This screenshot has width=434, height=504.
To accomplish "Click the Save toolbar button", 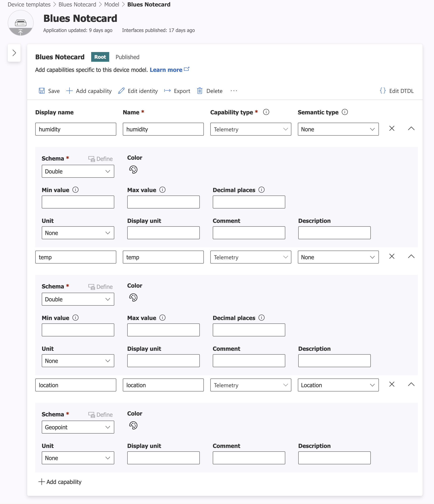I will [49, 91].
